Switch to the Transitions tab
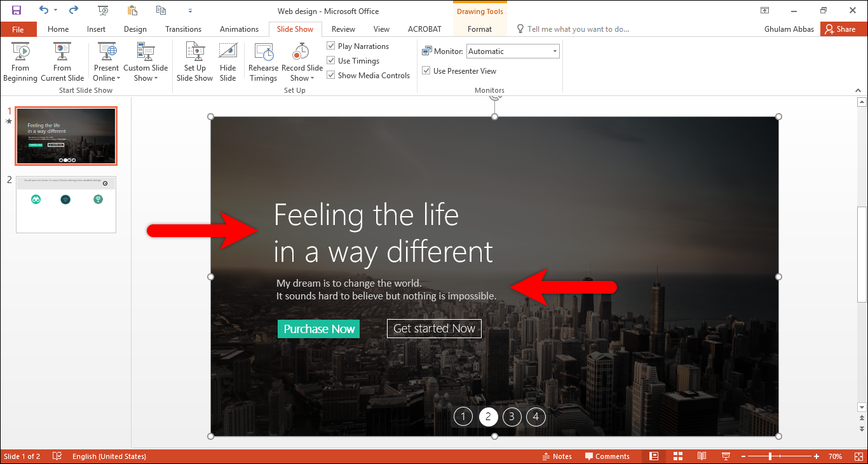The image size is (868, 464). [183, 29]
